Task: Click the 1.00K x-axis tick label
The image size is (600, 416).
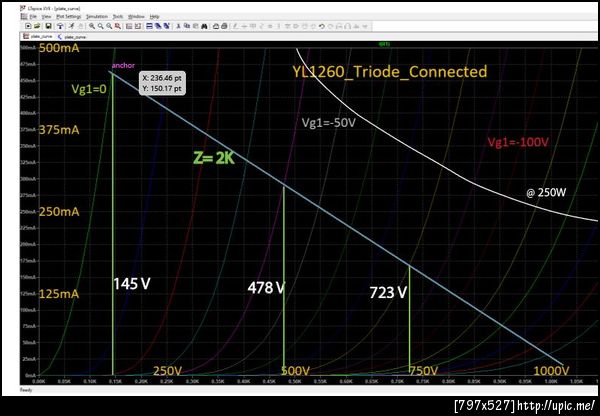Action: pos(551,382)
